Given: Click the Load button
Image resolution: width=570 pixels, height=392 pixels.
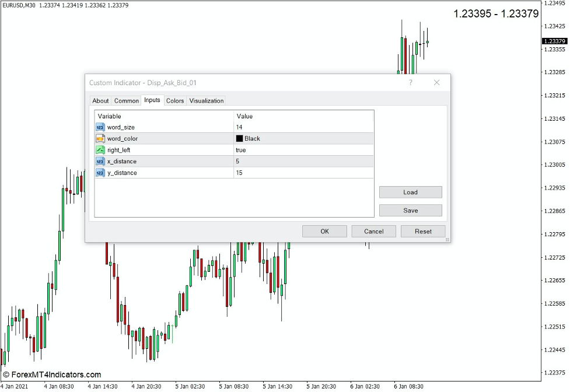Looking at the screenshot, I should click(411, 192).
